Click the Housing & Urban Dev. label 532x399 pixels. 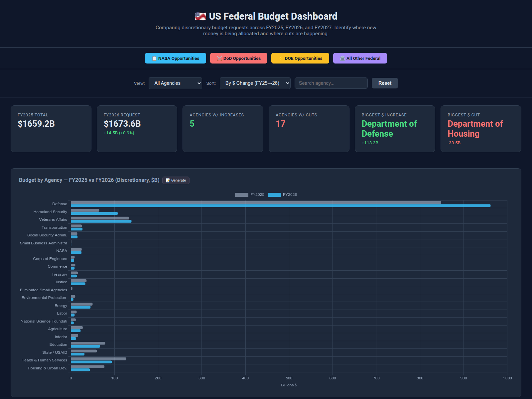click(47, 368)
